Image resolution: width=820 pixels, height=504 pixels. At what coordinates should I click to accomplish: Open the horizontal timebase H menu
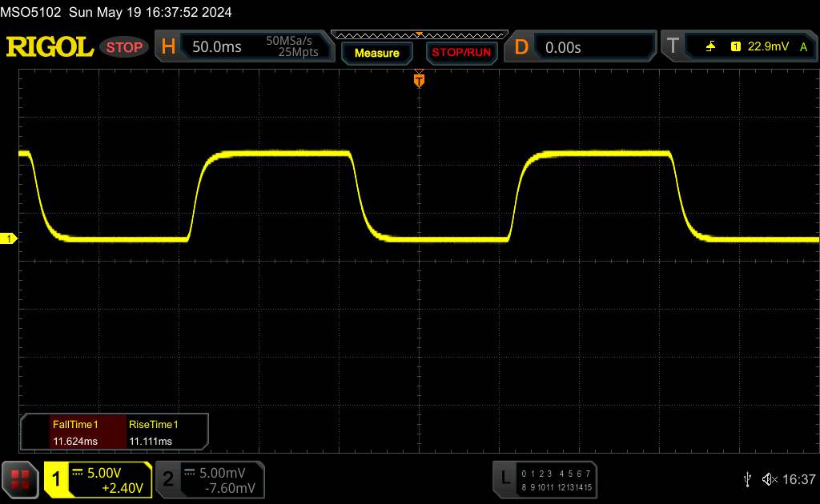click(168, 47)
